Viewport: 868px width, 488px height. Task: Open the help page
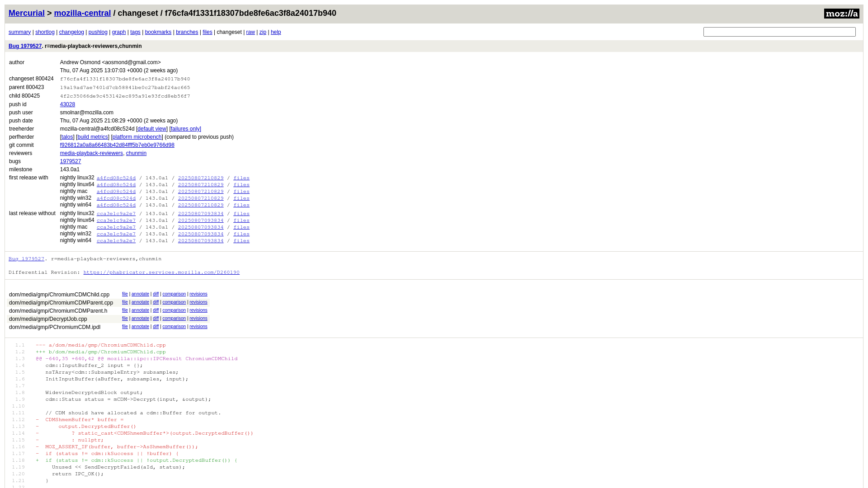pyautogui.click(x=276, y=32)
